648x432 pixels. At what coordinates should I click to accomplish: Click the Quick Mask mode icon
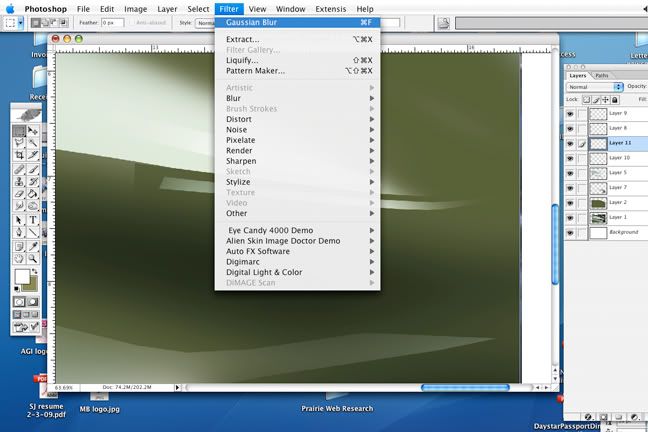[x=33, y=302]
